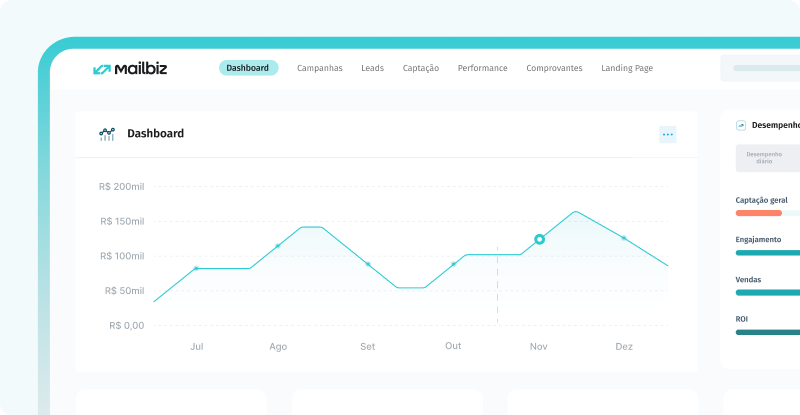800x415 pixels.
Task: Click the 'Nov' month label
Action: coord(538,347)
